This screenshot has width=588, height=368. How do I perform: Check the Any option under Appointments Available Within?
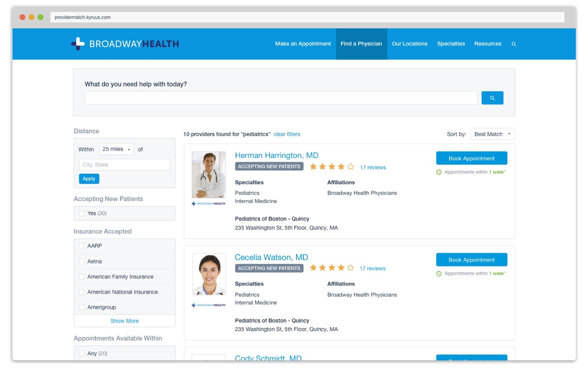[81, 353]
